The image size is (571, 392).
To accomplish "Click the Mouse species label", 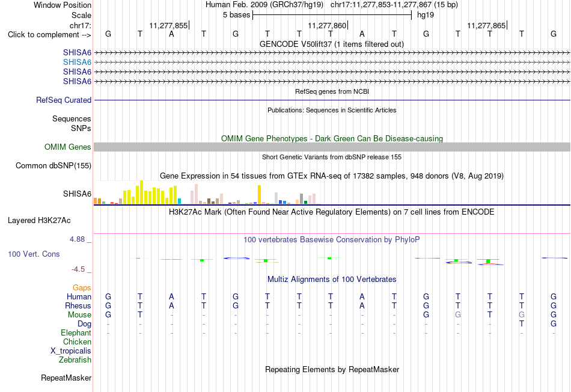I will 79,315.
